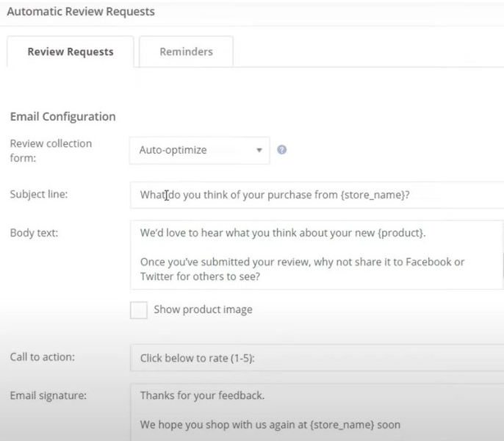
Task: Click the Email signature label
Action: [x=48, y=395]
